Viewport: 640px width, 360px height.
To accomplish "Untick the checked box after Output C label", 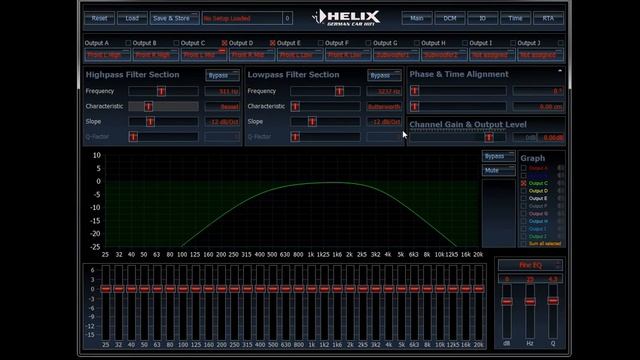I will point(224,43).
